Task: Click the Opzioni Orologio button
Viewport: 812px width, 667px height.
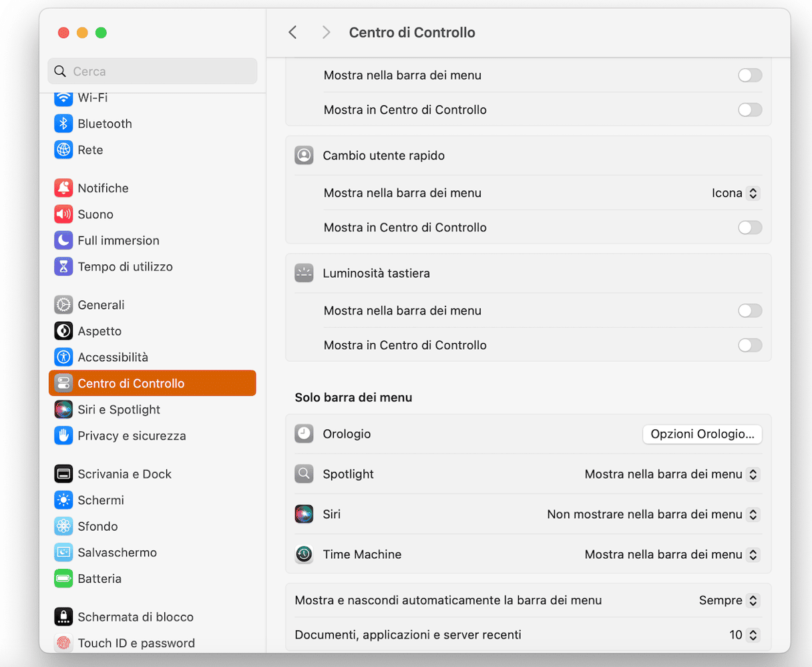Action: point(702,434)
